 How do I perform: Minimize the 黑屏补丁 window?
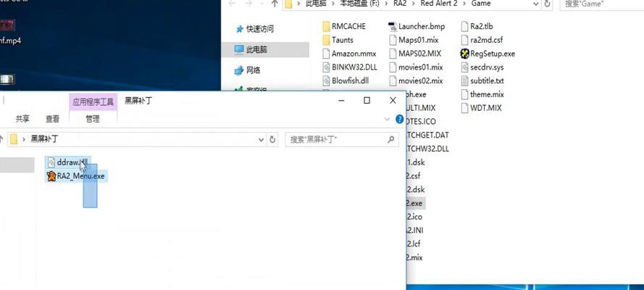tap(341, 101)
